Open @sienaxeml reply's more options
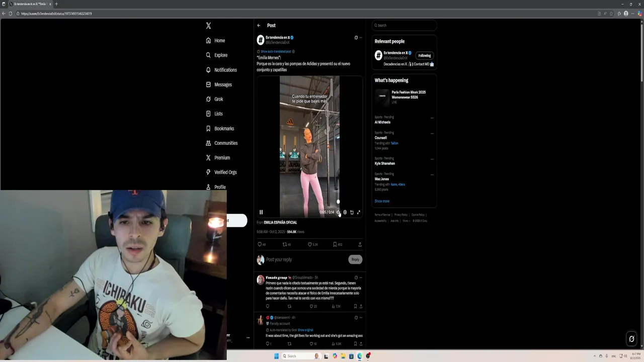The image size is (644, 362). [361, 318]
